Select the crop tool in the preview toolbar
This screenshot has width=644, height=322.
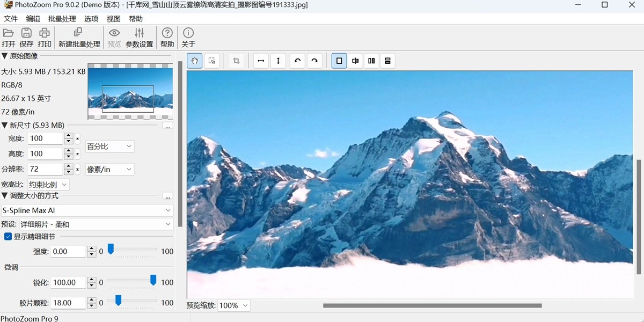pos(237,61)
